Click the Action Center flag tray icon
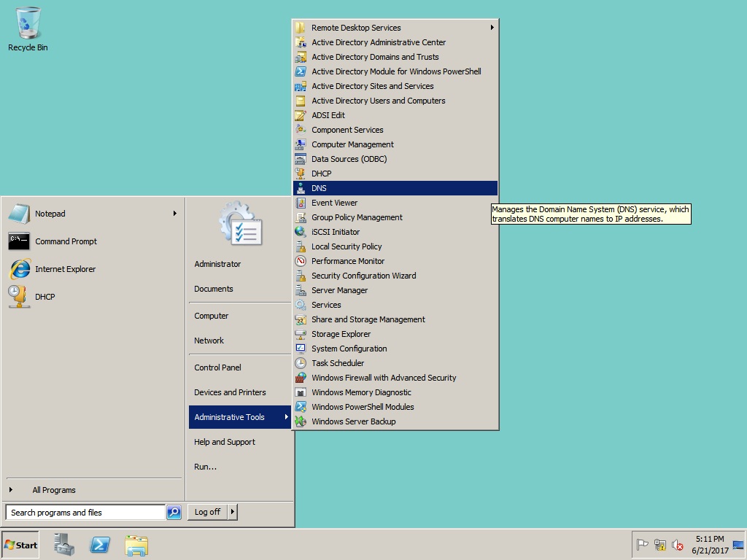 click(642, 544)
